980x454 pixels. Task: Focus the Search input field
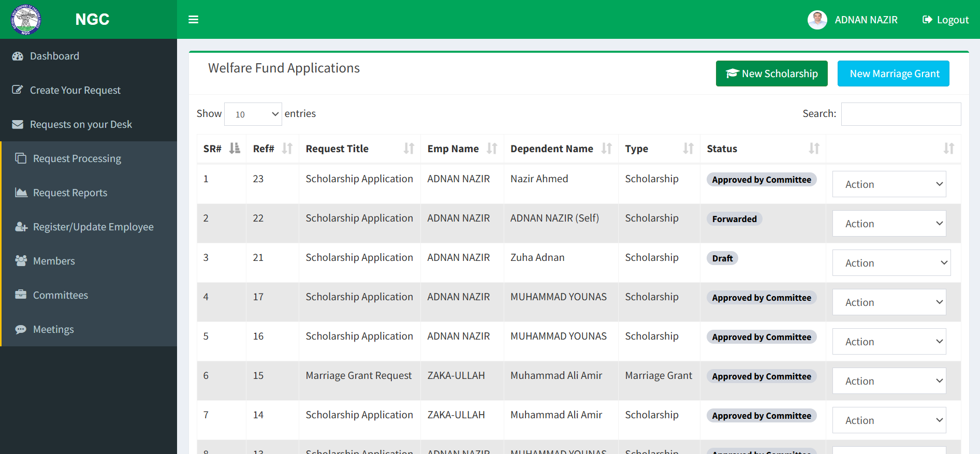(901, 114)
